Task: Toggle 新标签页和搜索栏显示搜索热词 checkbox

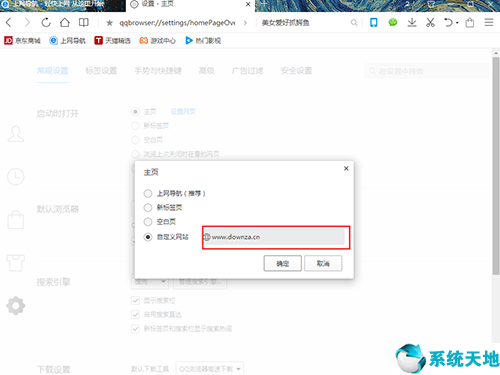Action: tap(135, 329)
